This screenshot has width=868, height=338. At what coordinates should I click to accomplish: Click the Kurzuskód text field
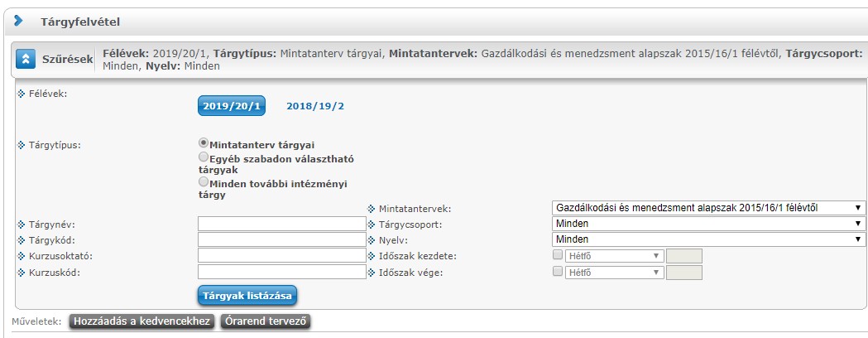click(281, 272)
